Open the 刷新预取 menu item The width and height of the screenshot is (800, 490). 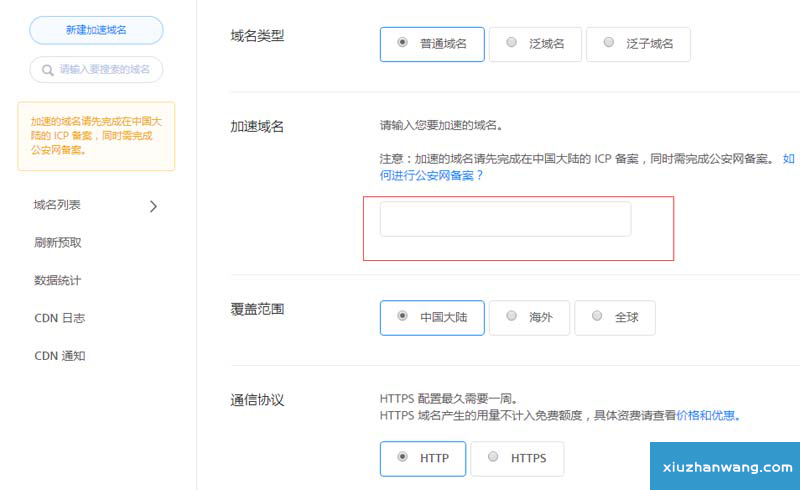tap(58, 243)
